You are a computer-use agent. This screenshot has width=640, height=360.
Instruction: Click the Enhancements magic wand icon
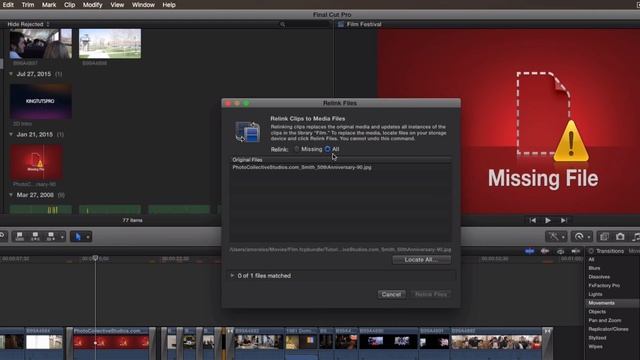pos(553,236)
